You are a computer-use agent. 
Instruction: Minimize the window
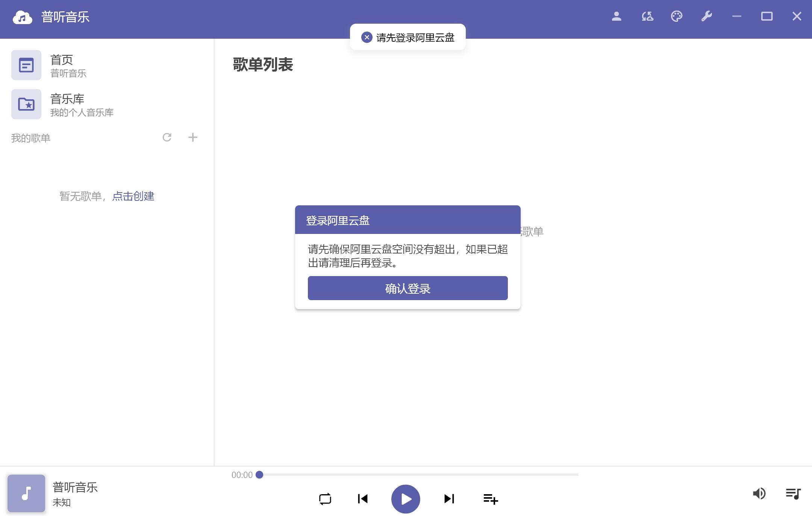tap(737, 16)
